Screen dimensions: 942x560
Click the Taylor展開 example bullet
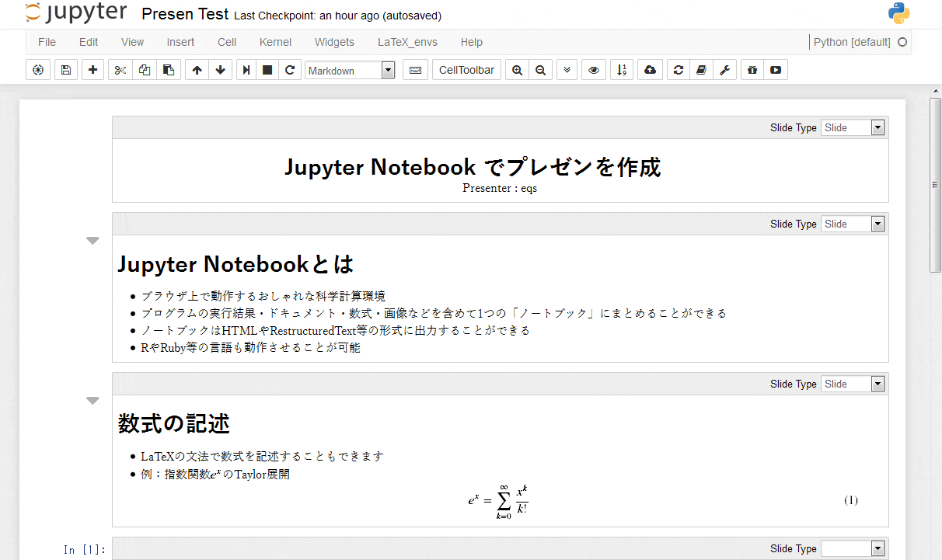coord(215,474)
